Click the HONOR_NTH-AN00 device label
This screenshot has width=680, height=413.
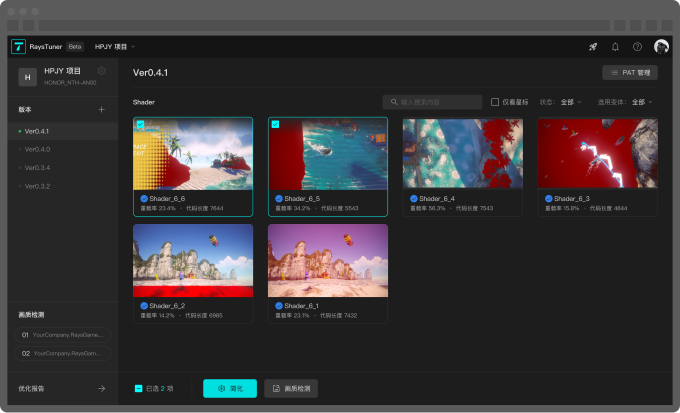tap(70, 82)
